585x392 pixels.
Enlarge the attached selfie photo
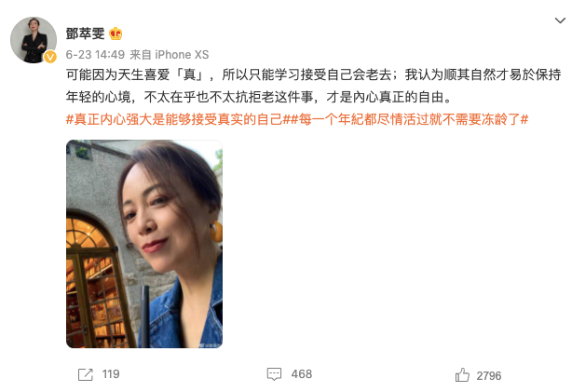[144, 244]
